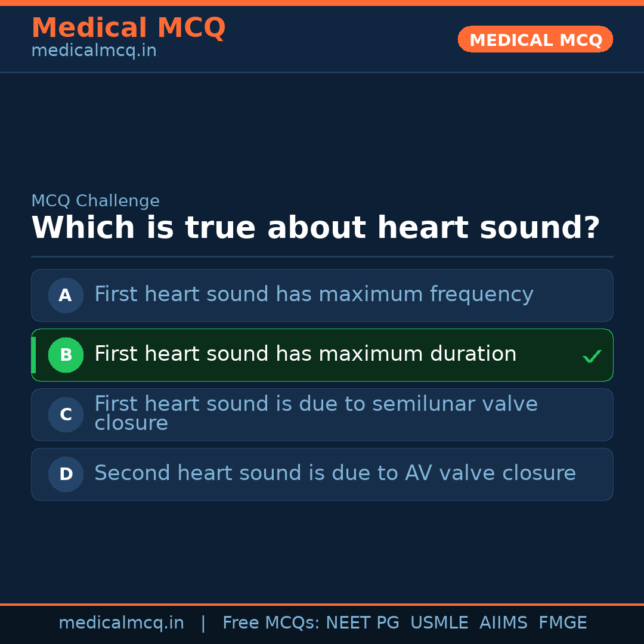Click the letter C circle badge
Screen dimensions: 644x644
66,414
